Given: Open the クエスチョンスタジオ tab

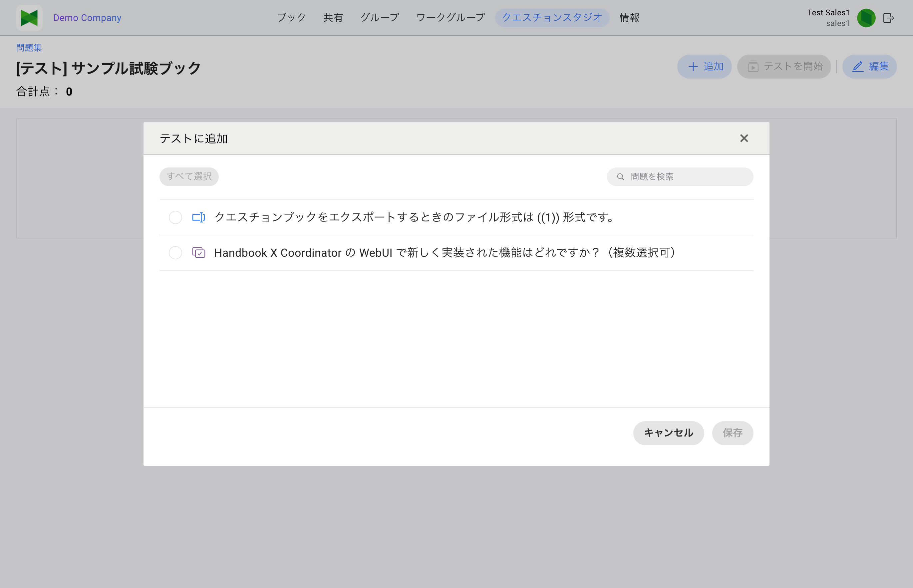Looking at the screenshot, I should click(x=552, y=18).
